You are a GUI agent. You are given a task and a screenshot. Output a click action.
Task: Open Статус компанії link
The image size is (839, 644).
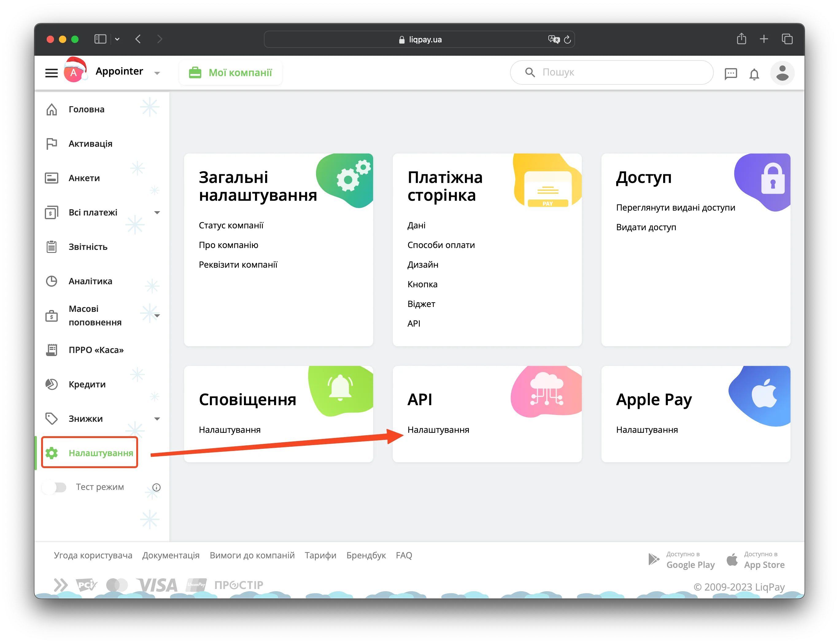pyautogui.click(x=231, y=225)
